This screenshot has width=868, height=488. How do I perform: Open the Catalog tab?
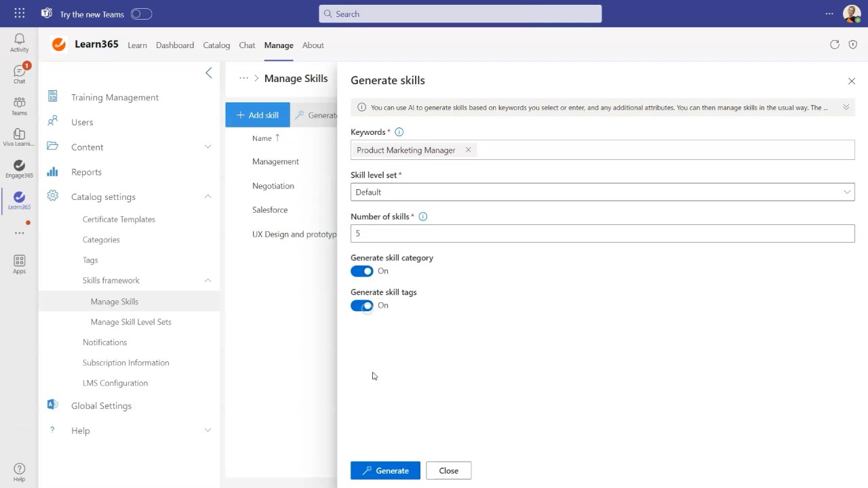(216, 45)
